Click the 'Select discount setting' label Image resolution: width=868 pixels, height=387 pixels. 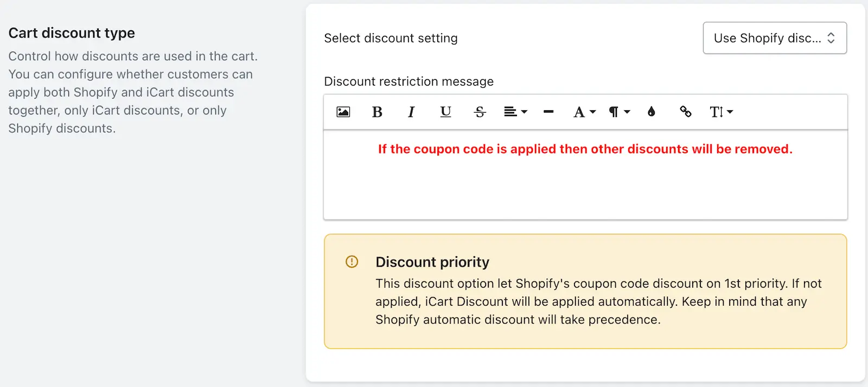391,38
